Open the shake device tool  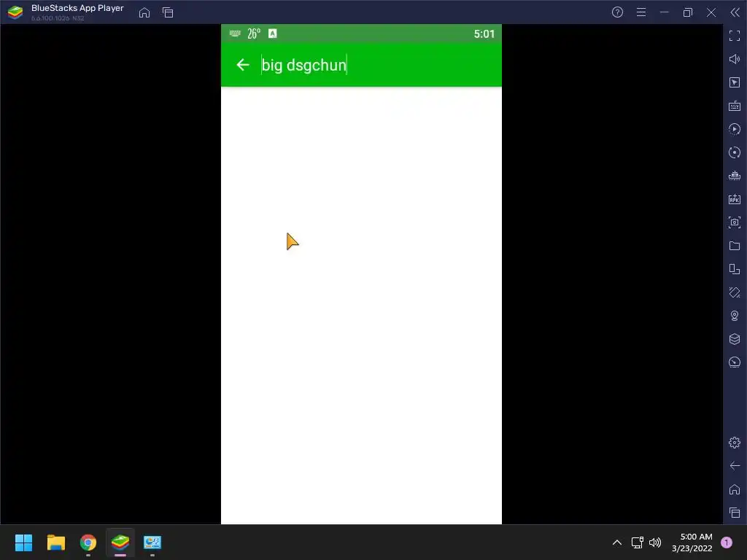[735, 292]
